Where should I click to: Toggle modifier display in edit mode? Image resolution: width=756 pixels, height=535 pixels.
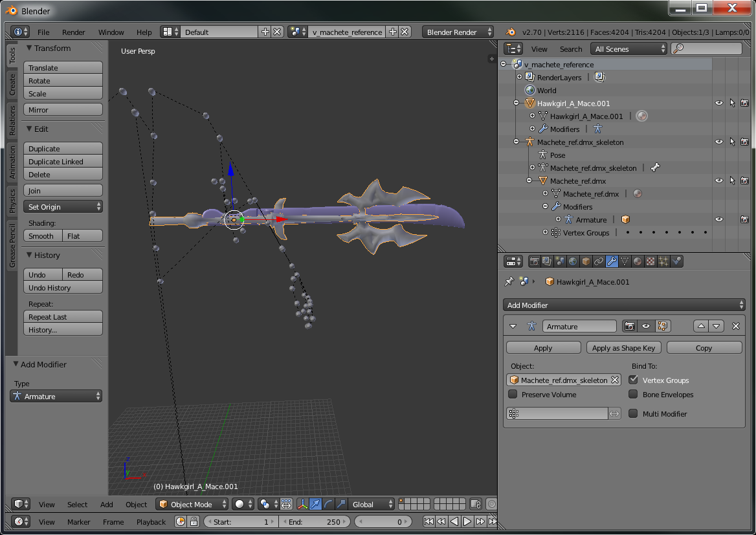click(662, 326)
